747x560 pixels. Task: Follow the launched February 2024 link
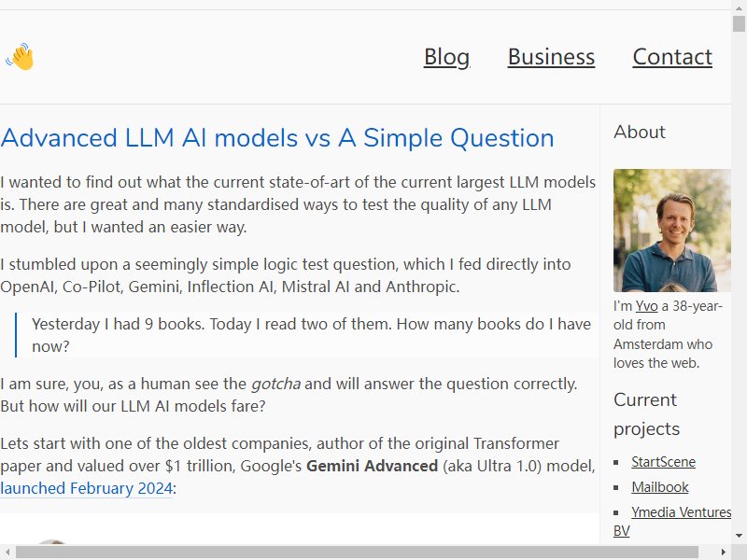(86, 488)
